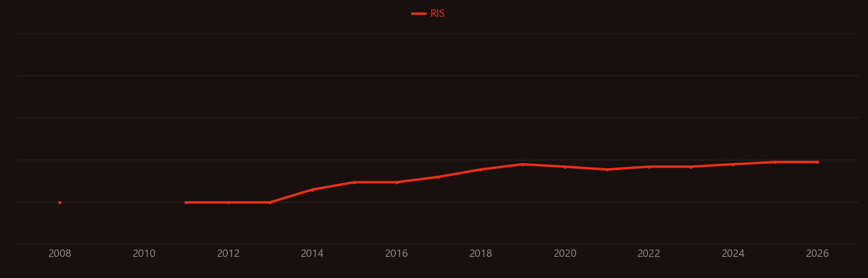
Task: Click the 2022 x-axis label
Action: click(649, 254)
